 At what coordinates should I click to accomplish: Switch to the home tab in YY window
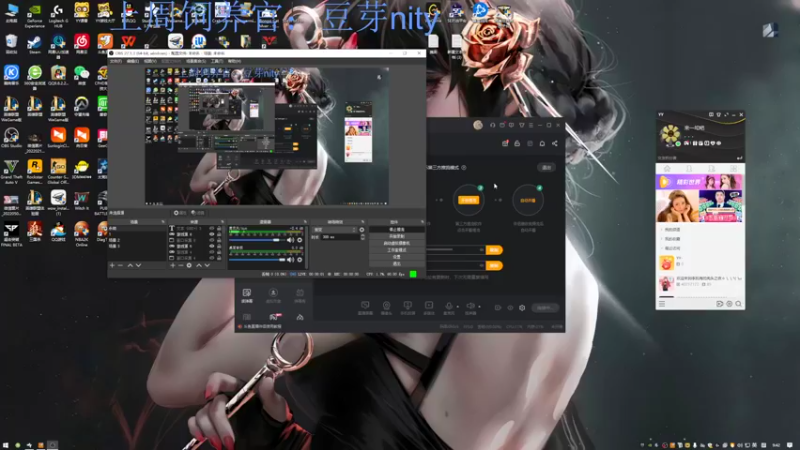coord(667,169)
